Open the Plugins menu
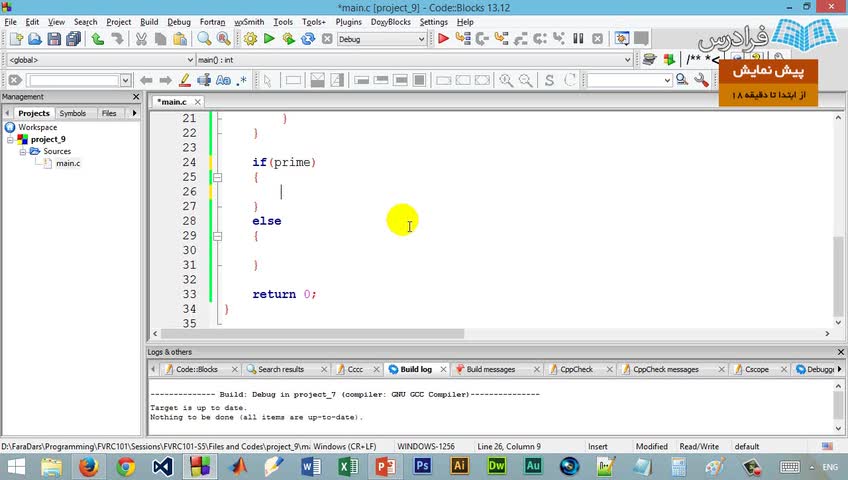The image size is (848, 480). [348, 22]
